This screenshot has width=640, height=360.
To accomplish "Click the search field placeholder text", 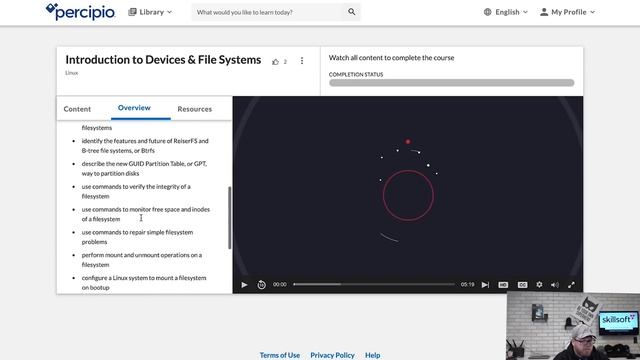I will (x=244, y=12).
